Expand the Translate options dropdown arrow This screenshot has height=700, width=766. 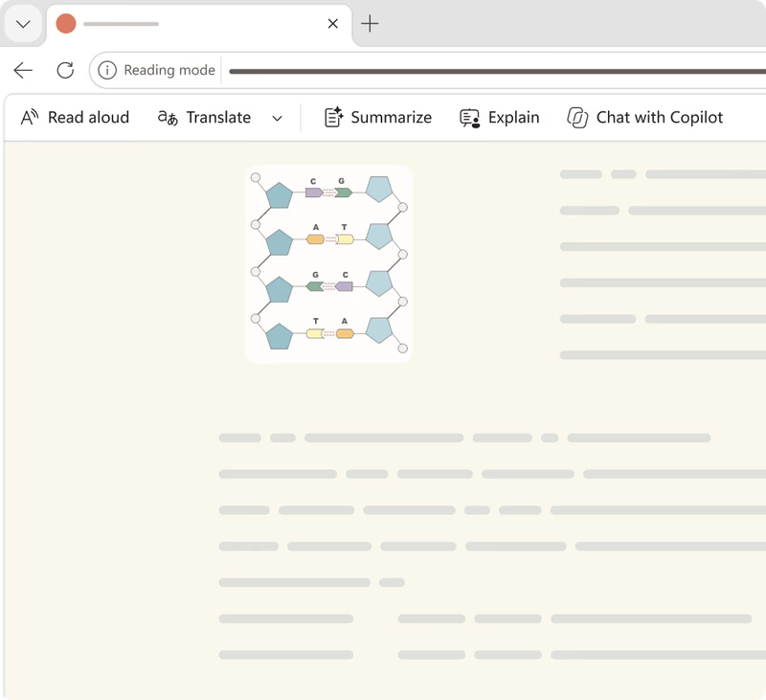(x=277, y=118)
